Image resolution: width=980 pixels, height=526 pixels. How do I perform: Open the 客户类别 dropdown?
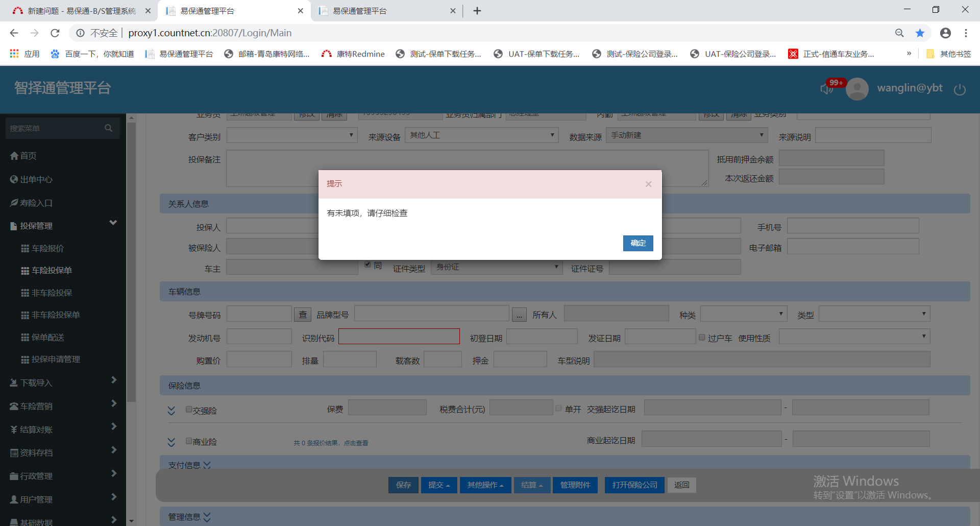(x=291, y=135)
